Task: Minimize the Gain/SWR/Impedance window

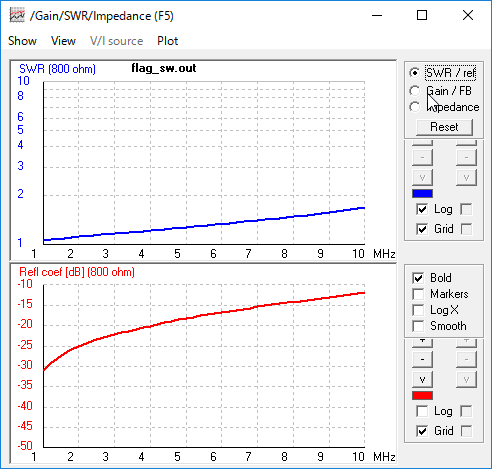Action: click(x=377, y=15)
